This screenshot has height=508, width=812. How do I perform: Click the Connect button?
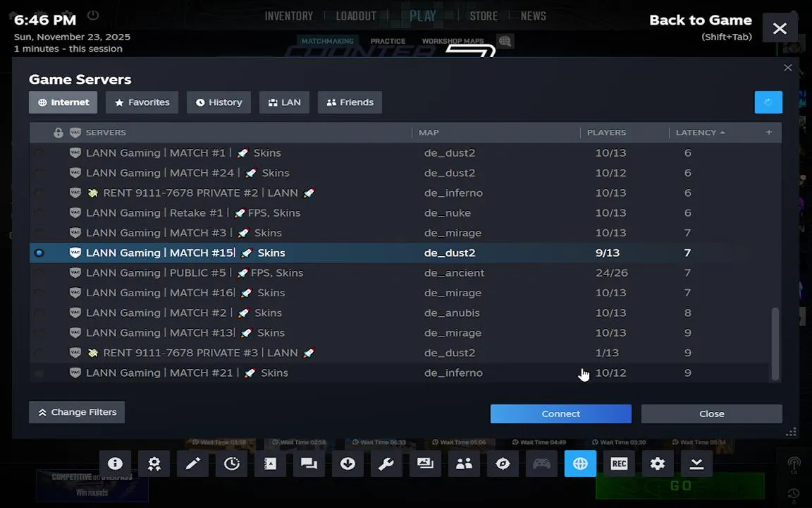[561, 413]
